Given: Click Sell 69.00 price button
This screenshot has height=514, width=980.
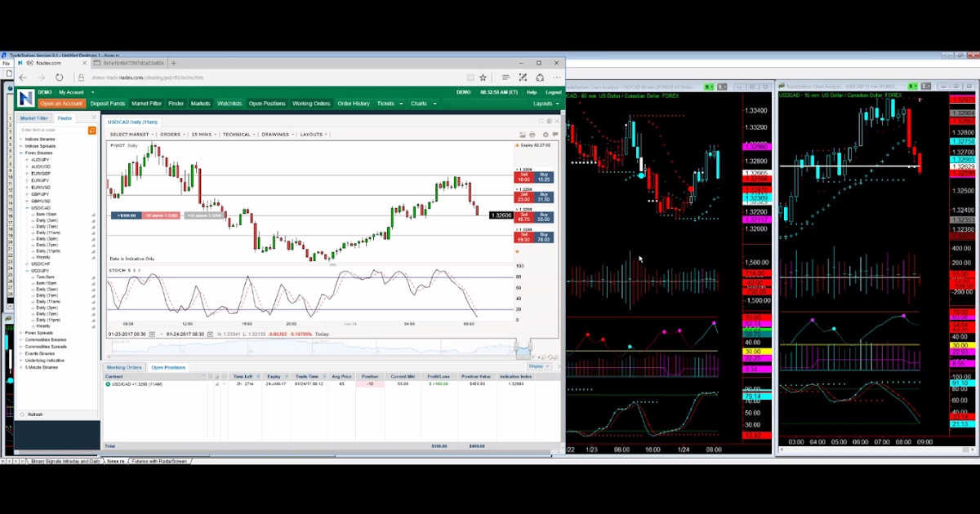Looking at the screenshot, I should tap(523, 239).
